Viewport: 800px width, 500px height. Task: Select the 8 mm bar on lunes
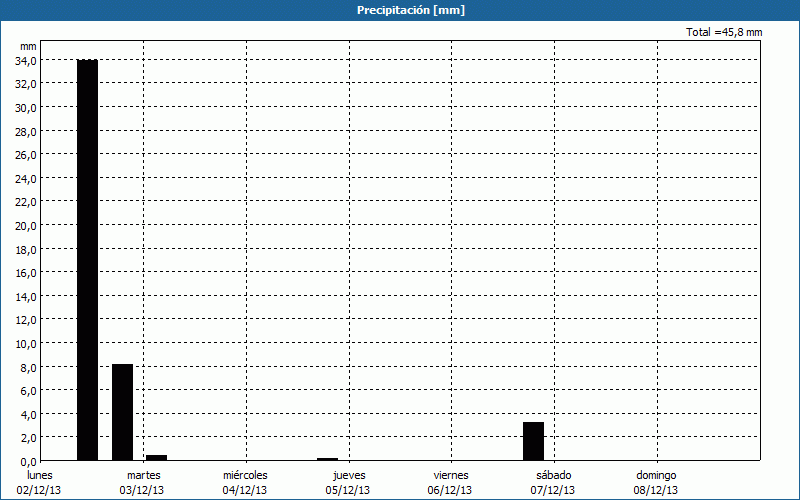(122, 412)
